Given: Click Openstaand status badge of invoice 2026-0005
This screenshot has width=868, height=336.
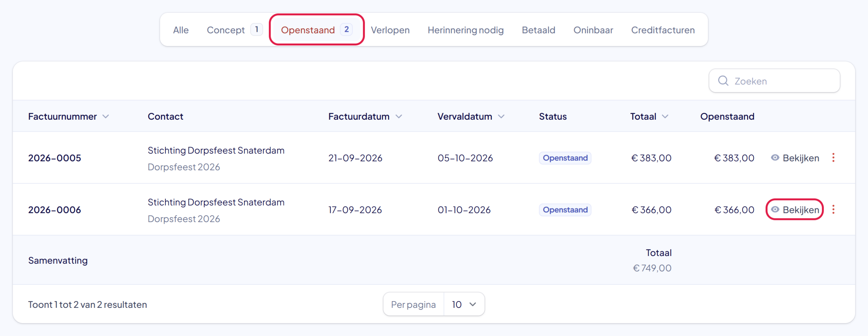Looking at the screenshot, I should click(565, 158).
